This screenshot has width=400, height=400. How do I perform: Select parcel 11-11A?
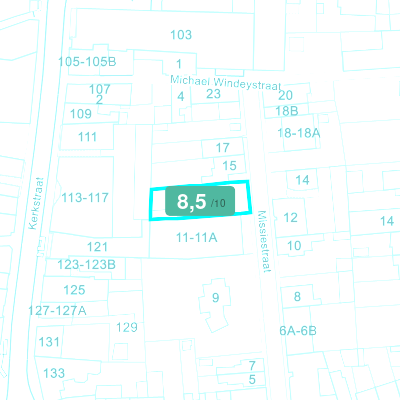(x=197, y=238)
